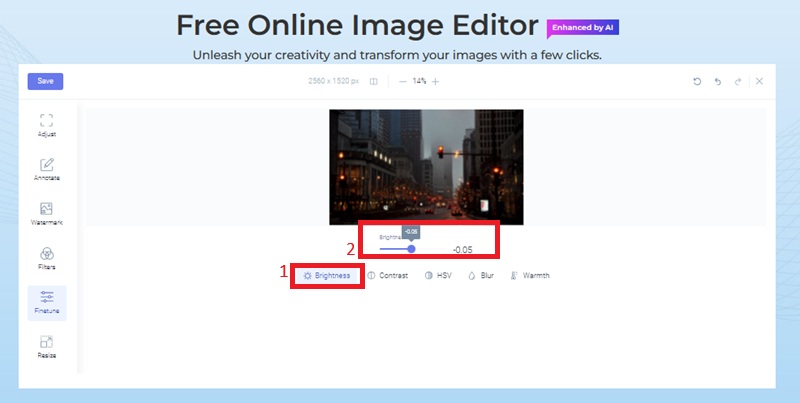Click the Save button
This screenshot has width=800, height=403.
[46, 81]
